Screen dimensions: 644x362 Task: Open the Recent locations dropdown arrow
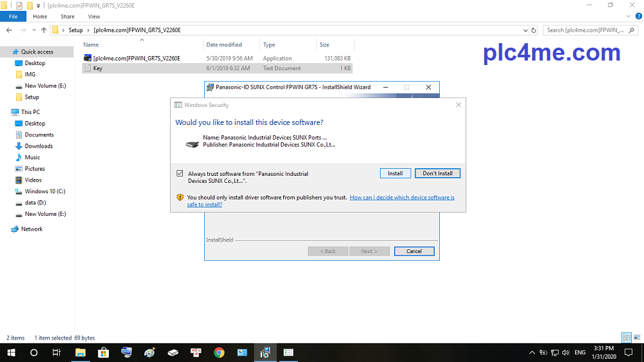coord(34,30)
